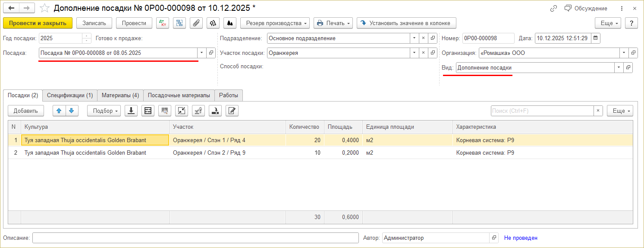644x248 pixels.
Task: Focus the Поиск (Ctrl+F) search field
Action: coord(542,111)
